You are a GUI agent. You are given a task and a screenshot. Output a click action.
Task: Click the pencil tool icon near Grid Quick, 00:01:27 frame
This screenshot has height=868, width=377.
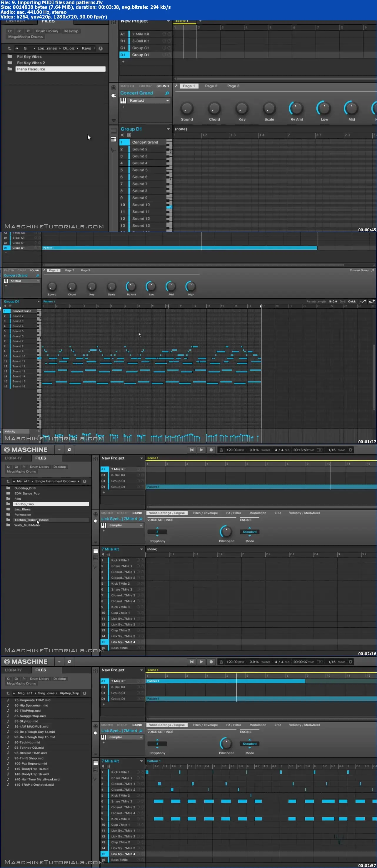372,302
